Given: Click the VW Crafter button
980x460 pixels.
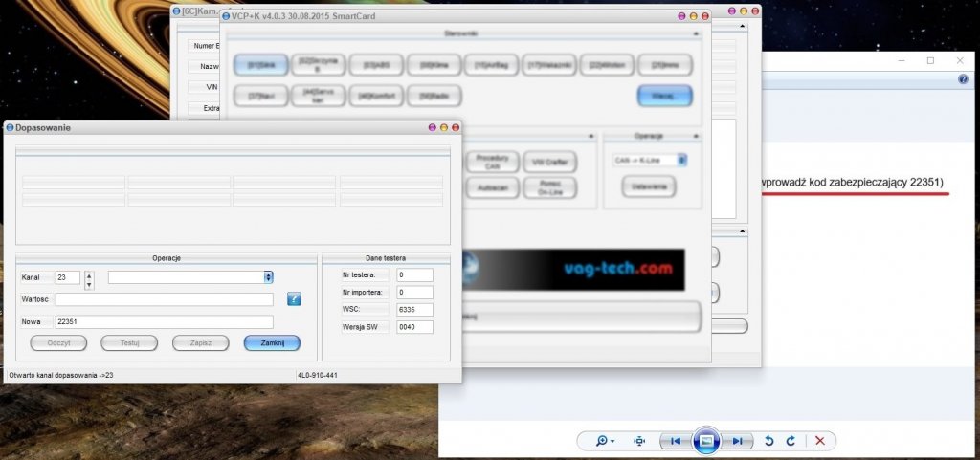Looking at the screenshot, I should pos(550,162).
